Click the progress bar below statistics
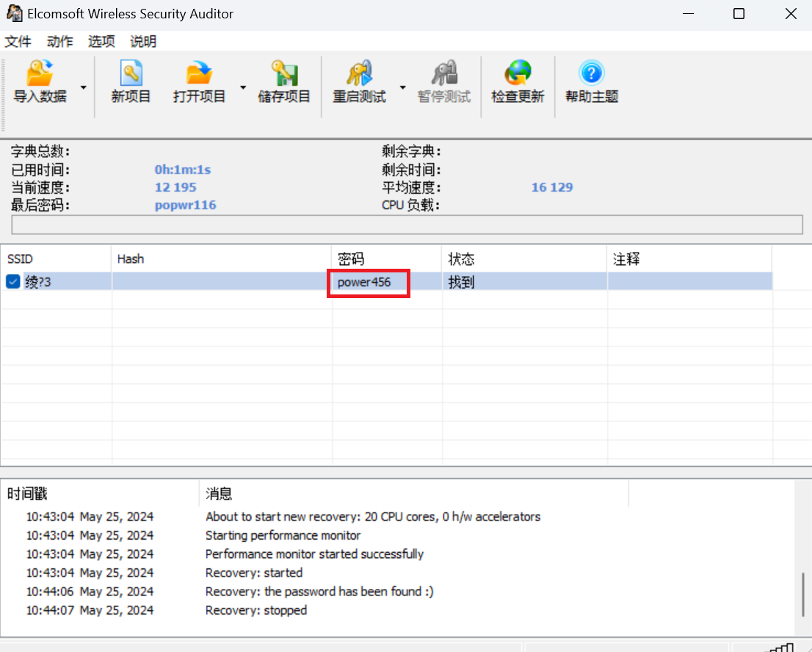 pos(407,225)
